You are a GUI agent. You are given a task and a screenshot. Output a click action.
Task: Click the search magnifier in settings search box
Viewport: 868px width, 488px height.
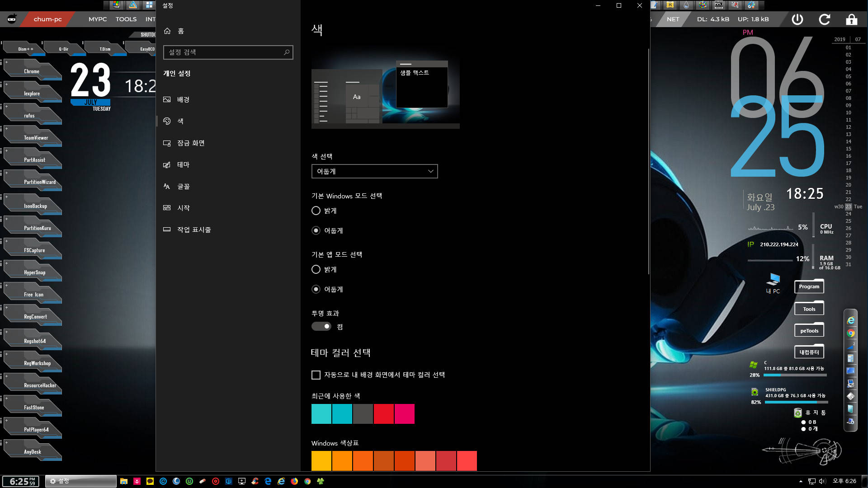(286, 52)
